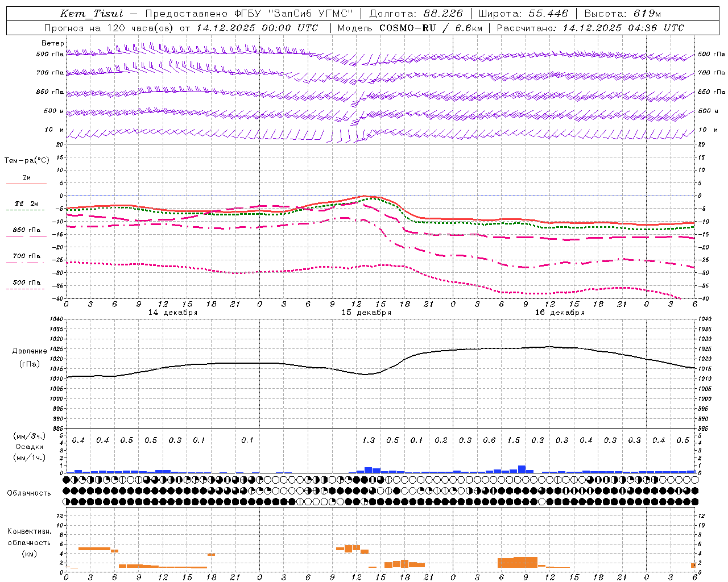Select the 10 м wind level label on left
Viewport: 728px width, 582px height.
pos(54,130)
